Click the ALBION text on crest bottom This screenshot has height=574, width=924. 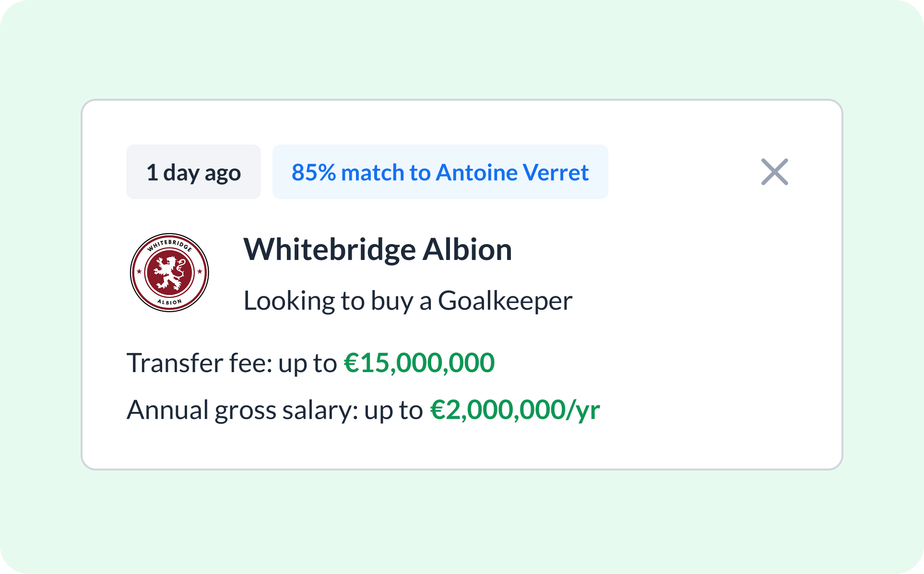[x=169, y=302]
